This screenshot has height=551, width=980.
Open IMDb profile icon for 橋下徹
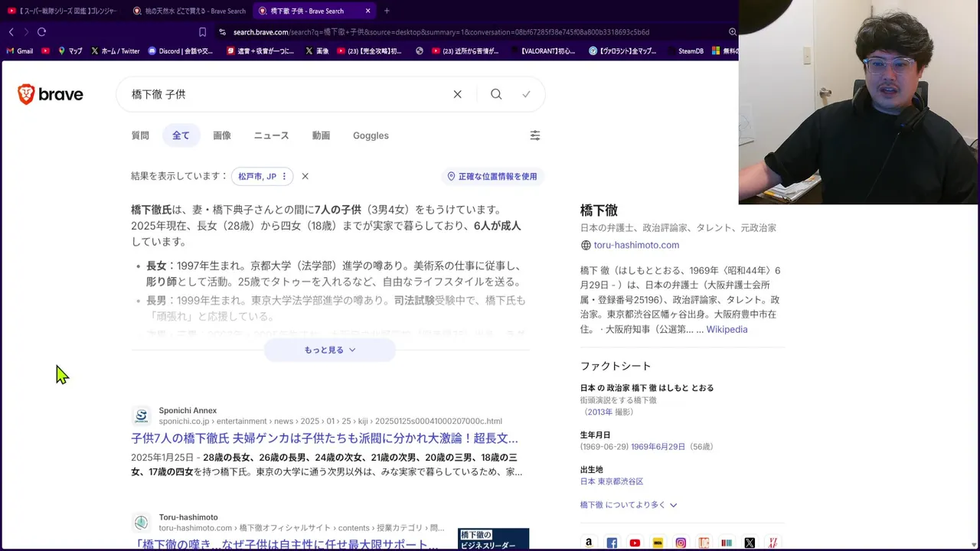coord(658,543)
